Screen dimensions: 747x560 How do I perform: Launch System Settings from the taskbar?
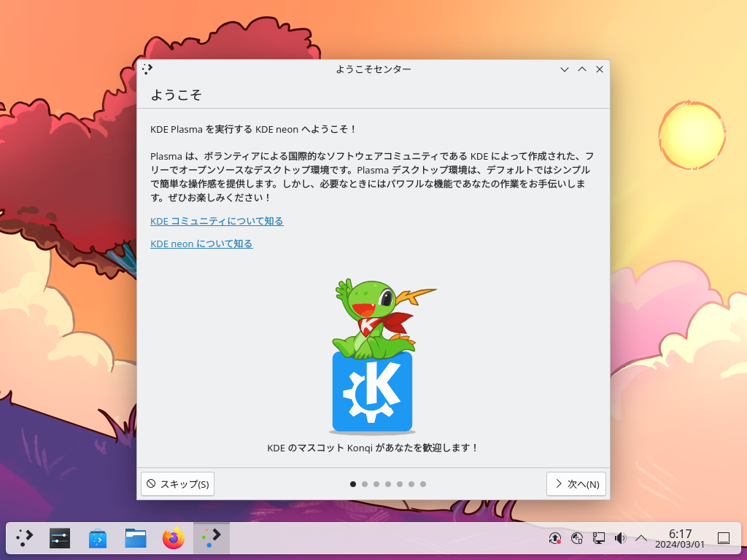[60, 538]
